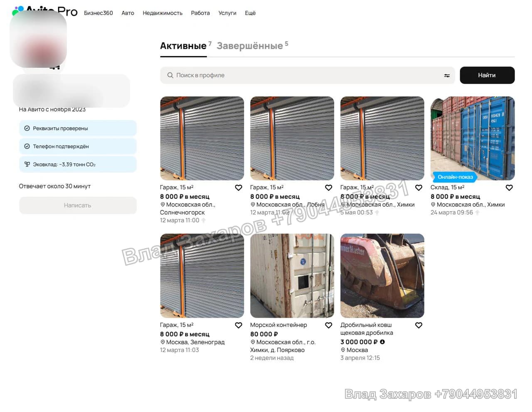The image size is (532, 412).
Task: Click the Телефон подтверждён badge
Action: 78,146
